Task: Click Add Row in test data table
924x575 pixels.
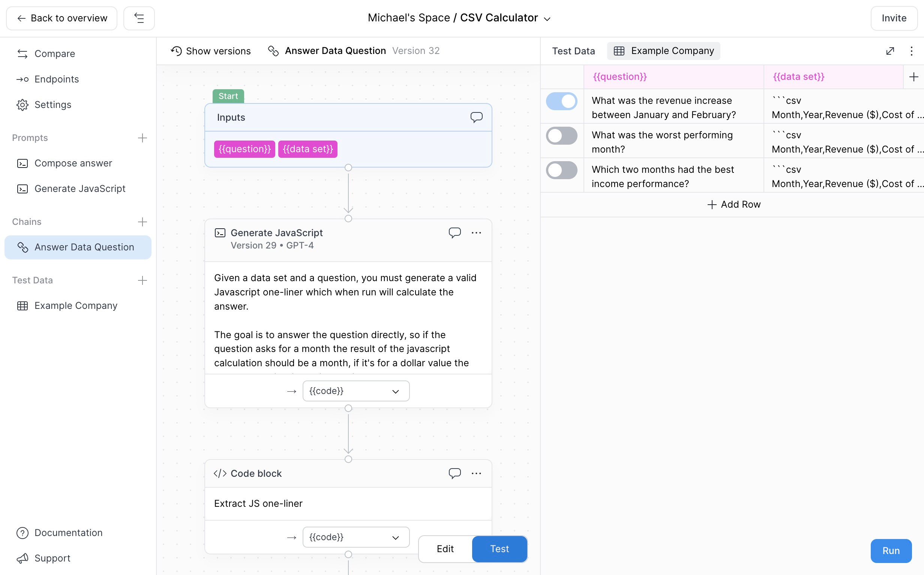Action: [x=734, y=205]
